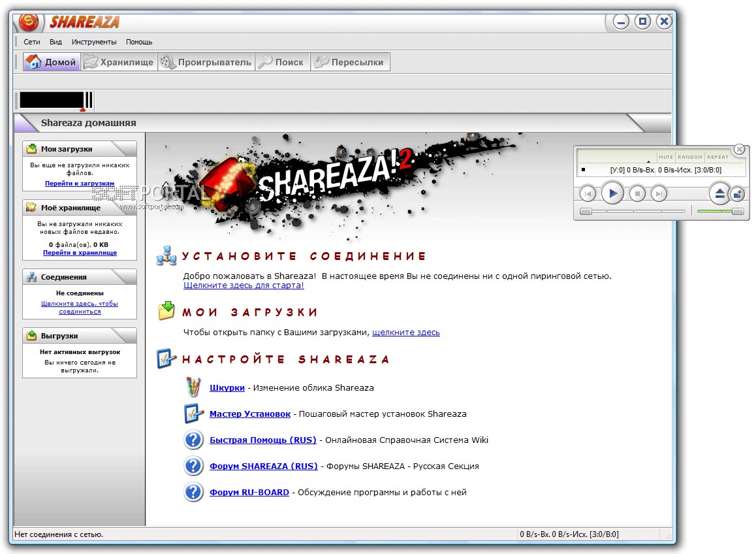This screenshot has width=756, height=554.
Task: Click the Мои загрузки panel icon
Action: pos(31,149)
